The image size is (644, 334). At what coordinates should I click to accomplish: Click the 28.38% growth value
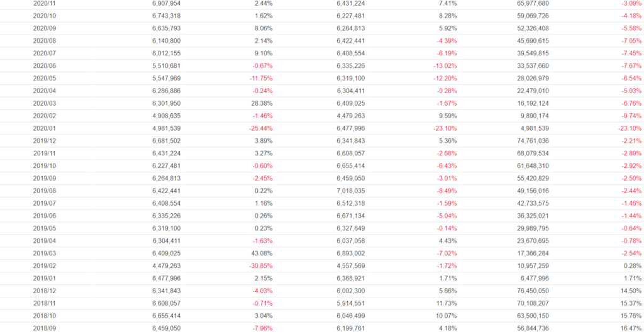pyautogui.click(x=261, y=103)
